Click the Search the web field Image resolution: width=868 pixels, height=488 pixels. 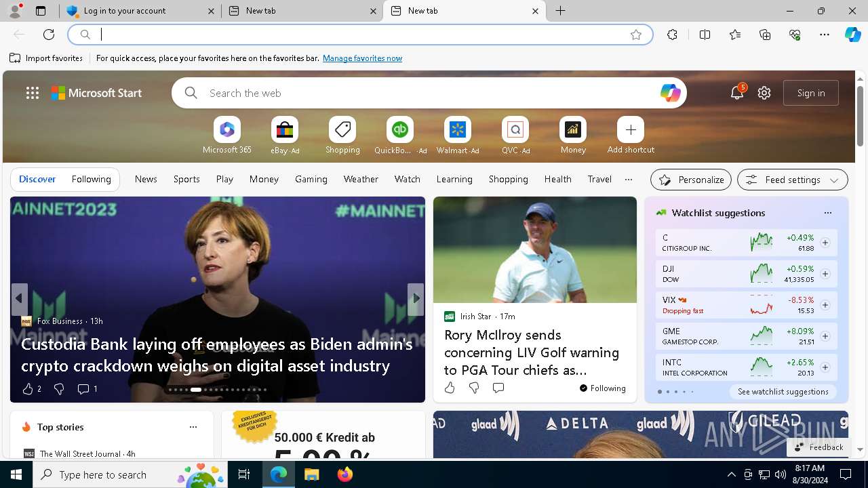[429, 93]
